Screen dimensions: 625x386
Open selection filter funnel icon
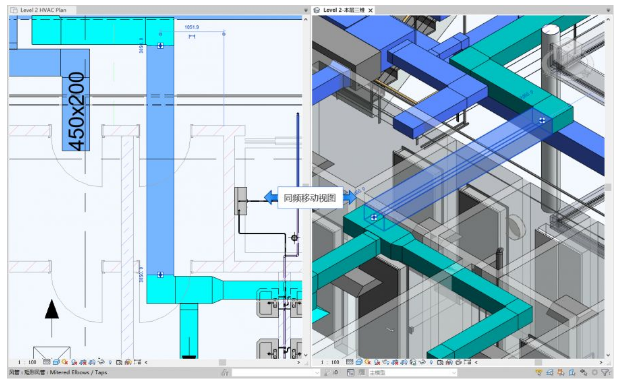click(605, 372)
